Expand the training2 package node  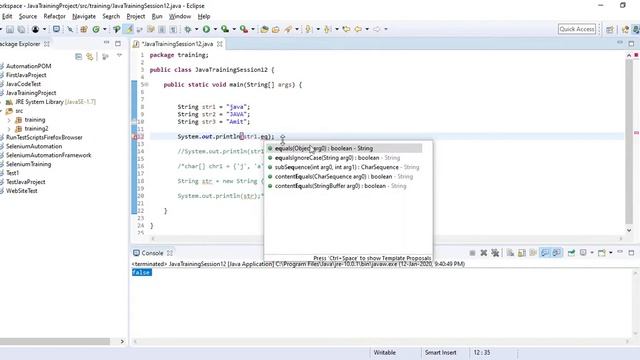click(x=9, y=129)
